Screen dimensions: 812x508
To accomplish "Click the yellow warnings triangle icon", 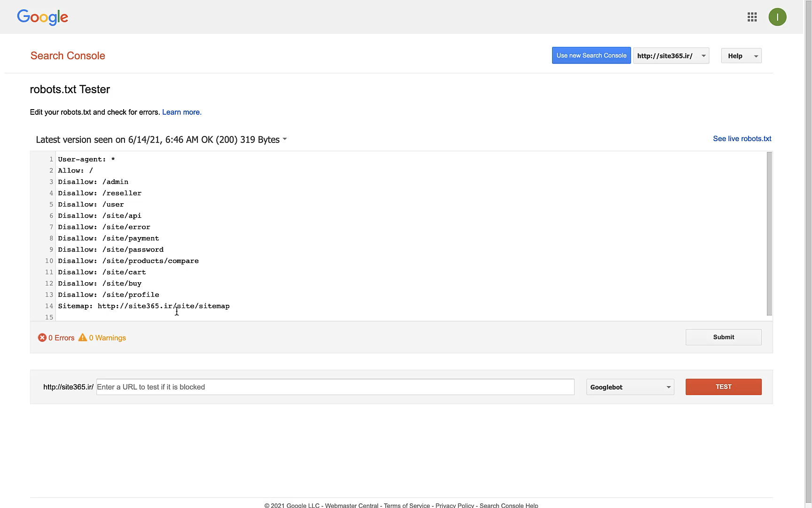I will coord(83,338).
